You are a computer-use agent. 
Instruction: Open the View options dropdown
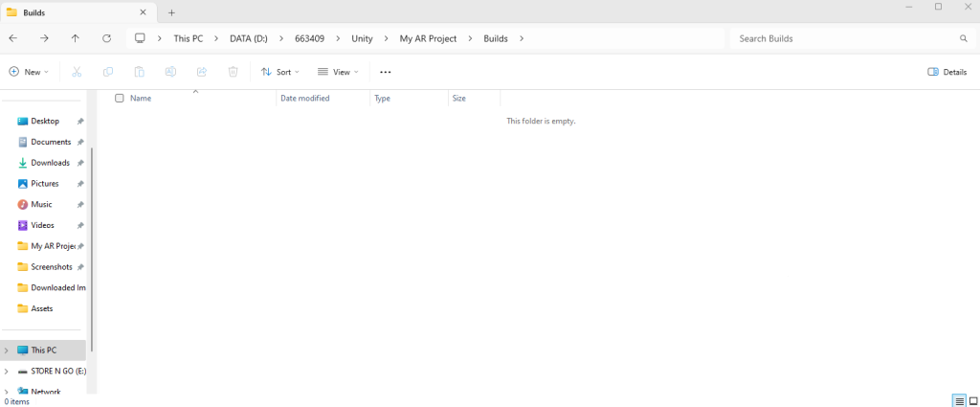tap(338, 72)
